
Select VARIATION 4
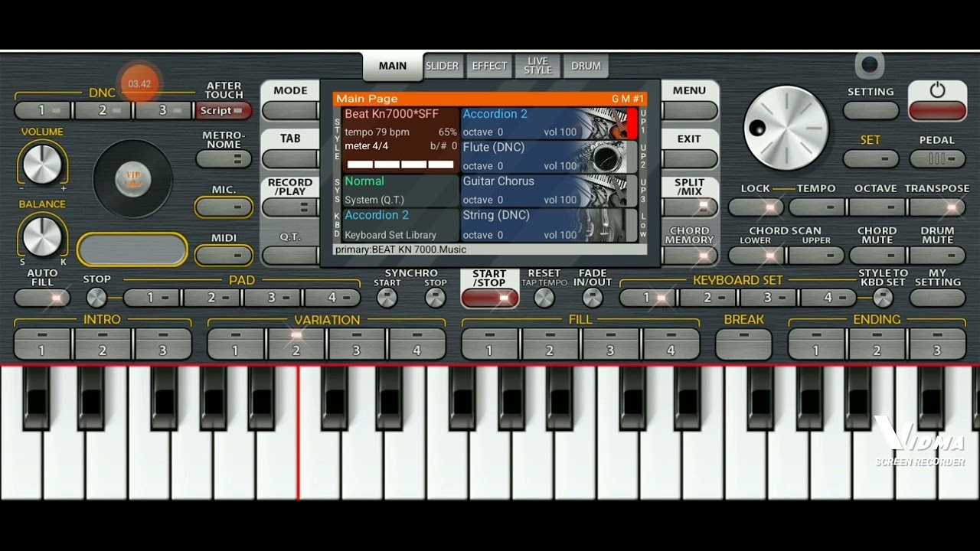click(x=417, y=344)
